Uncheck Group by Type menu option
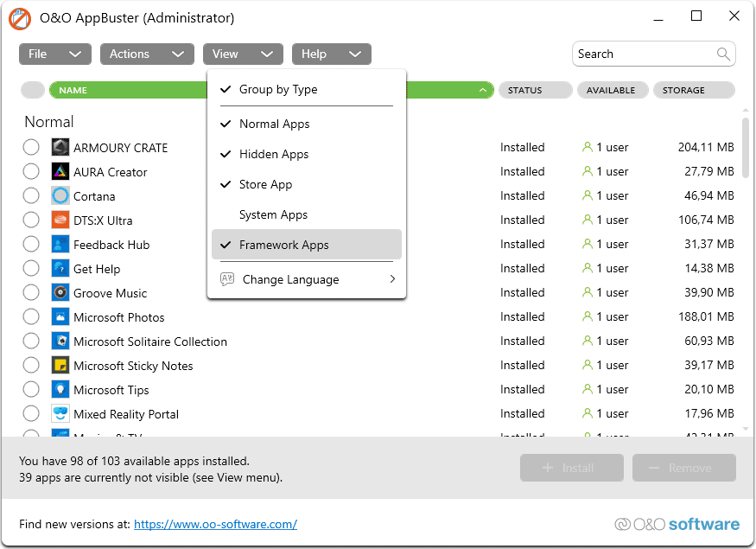 coord(278,89)
